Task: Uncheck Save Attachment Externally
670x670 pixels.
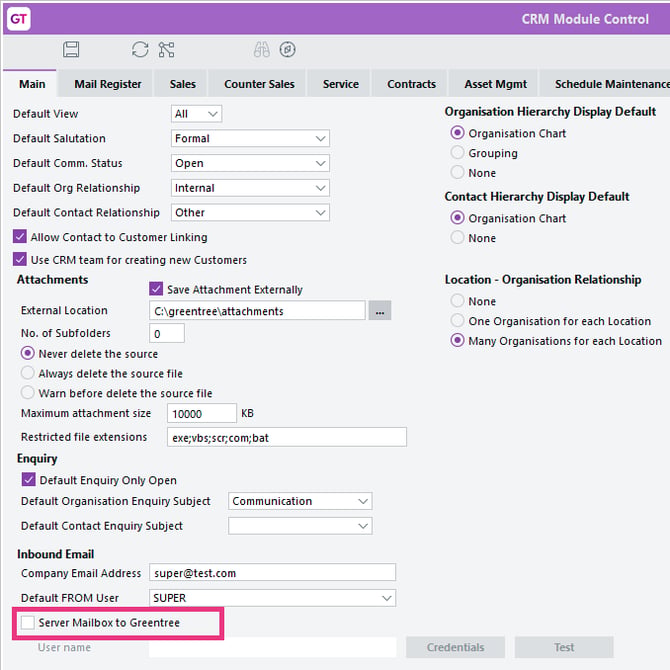Action: [x=156, y=289]
